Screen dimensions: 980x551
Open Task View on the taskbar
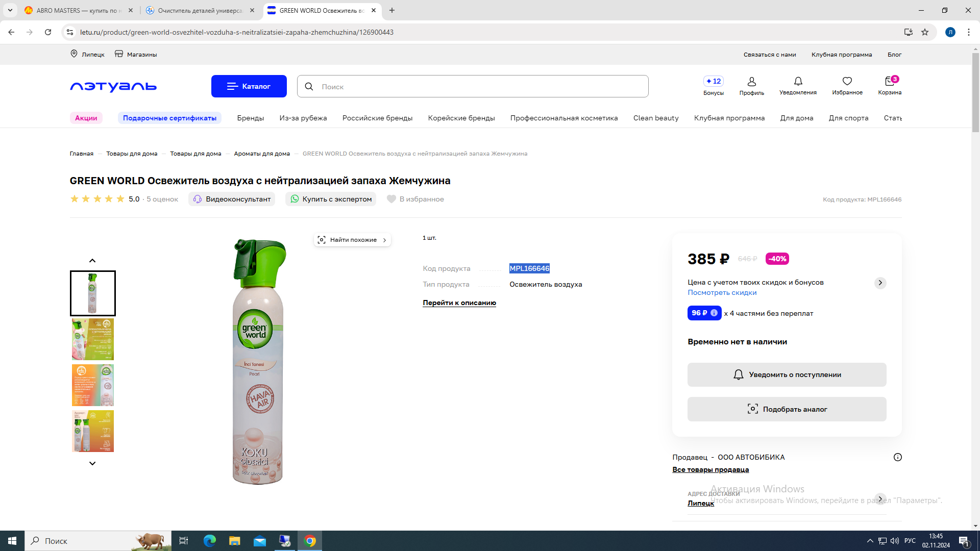click(x=184, y=541)
